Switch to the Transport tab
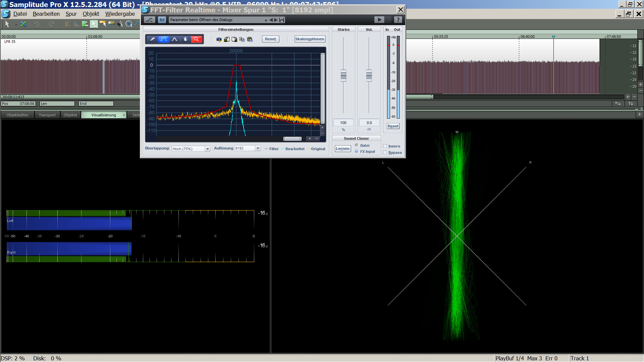This screenshot has height=362, width=644. tap(47, 115)
